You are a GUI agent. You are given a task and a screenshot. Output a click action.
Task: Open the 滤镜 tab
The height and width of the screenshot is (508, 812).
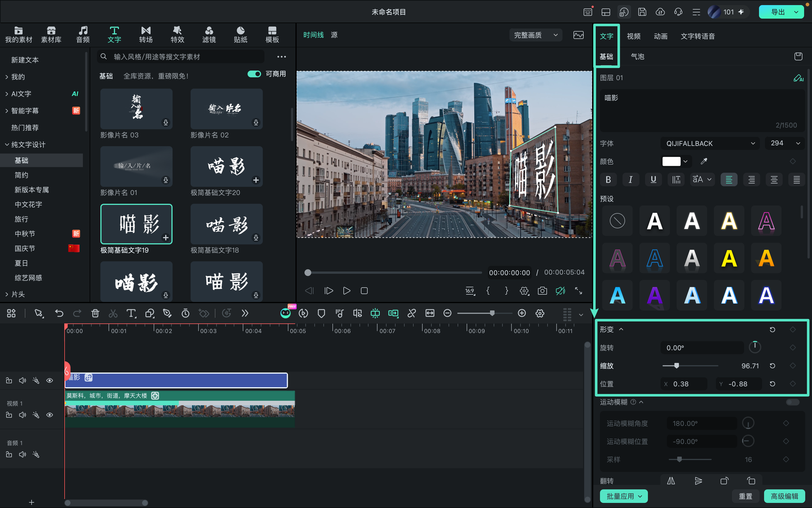[x=209, y=35]
